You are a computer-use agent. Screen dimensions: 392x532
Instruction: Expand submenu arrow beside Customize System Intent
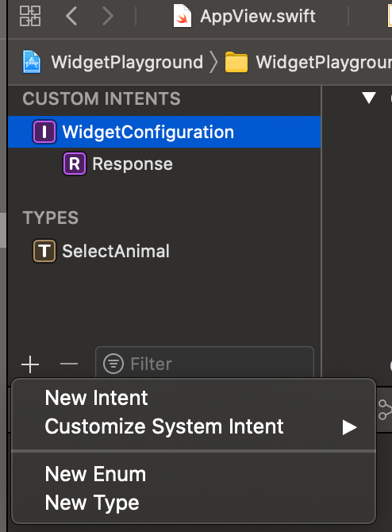coord(349,427)
